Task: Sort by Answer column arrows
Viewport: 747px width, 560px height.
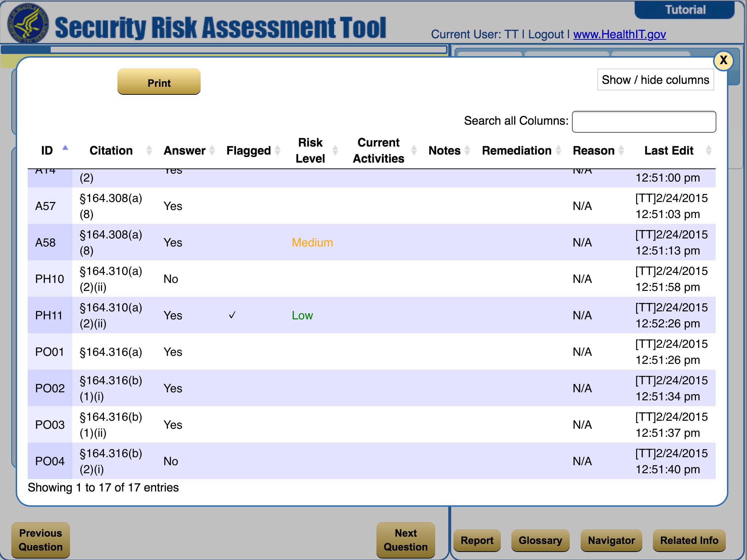Action: click(x=212, y=150)
